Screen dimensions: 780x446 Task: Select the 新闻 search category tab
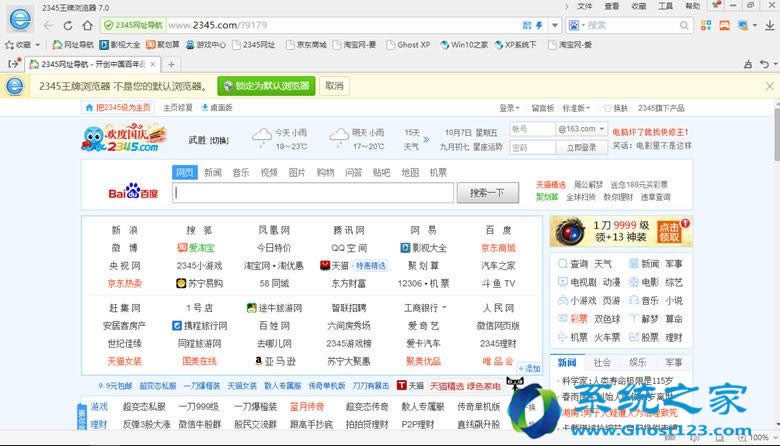[213, 172]
